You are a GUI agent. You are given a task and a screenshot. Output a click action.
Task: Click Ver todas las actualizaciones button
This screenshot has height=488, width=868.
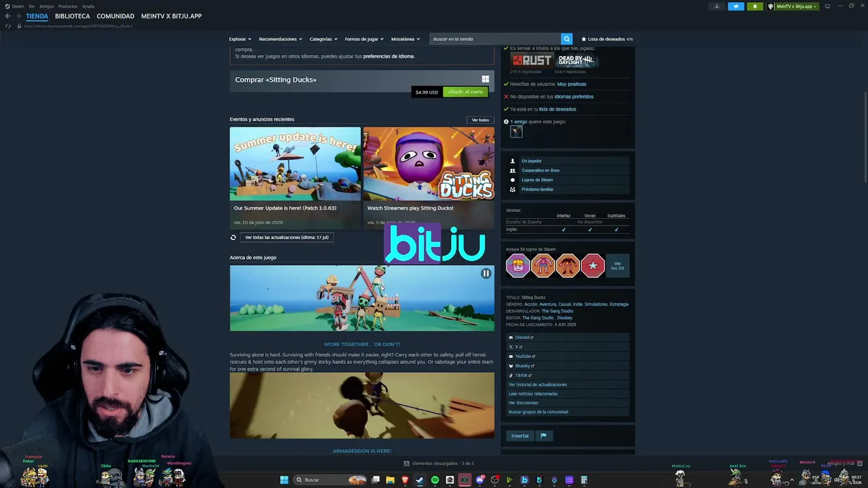(x=287, y=237)
